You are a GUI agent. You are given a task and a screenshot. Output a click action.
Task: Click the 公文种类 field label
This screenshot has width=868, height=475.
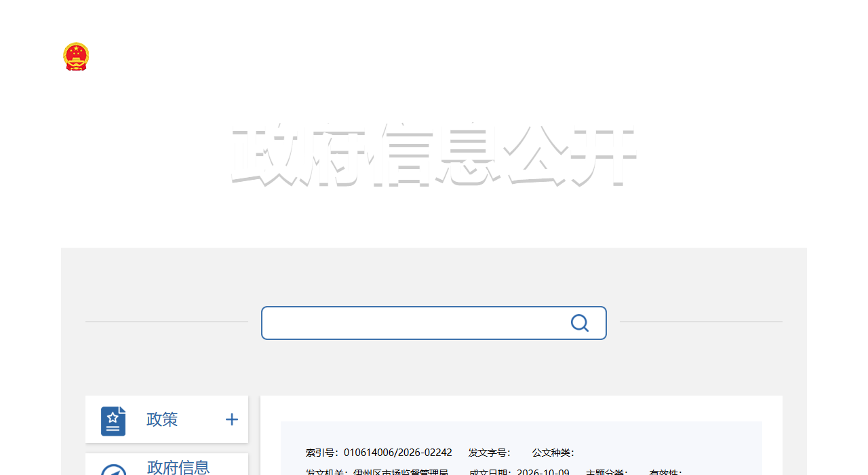click(553, 453)
